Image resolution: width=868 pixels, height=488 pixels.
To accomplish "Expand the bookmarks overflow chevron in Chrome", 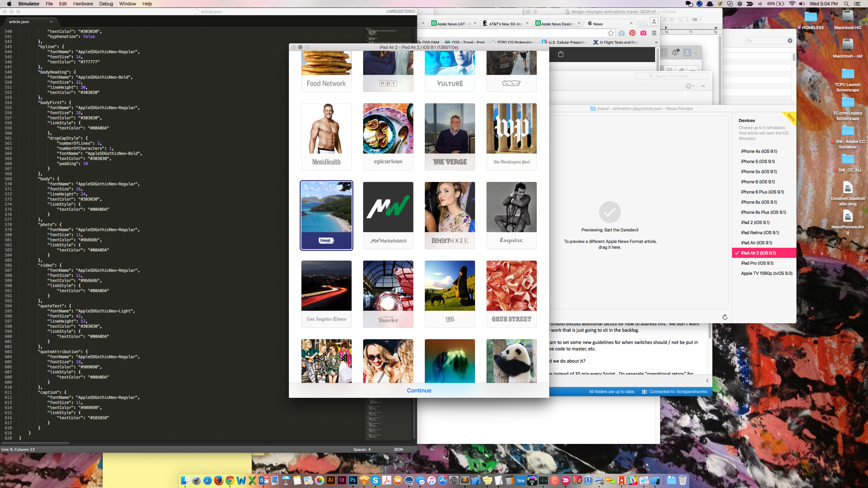I will (656, 42).
